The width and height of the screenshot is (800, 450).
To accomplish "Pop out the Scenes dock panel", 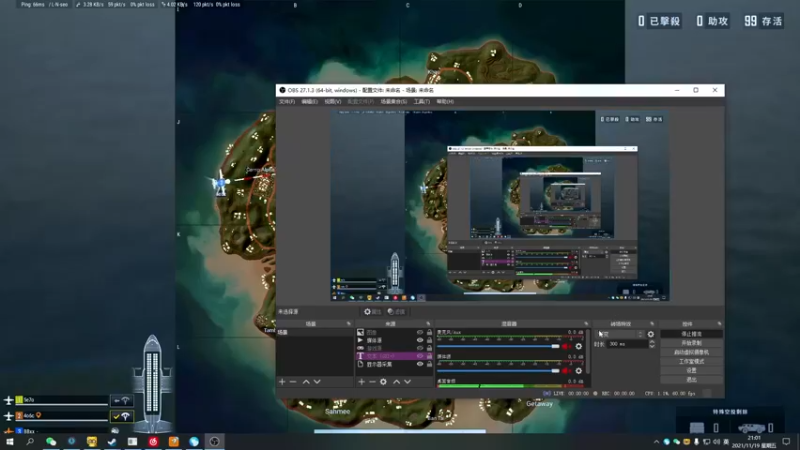I will [349, 323].
